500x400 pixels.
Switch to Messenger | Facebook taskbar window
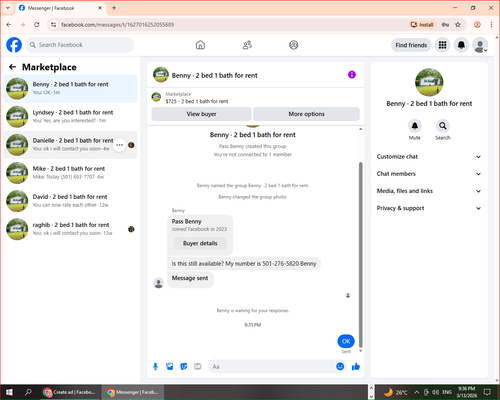[x=132, y=392]
